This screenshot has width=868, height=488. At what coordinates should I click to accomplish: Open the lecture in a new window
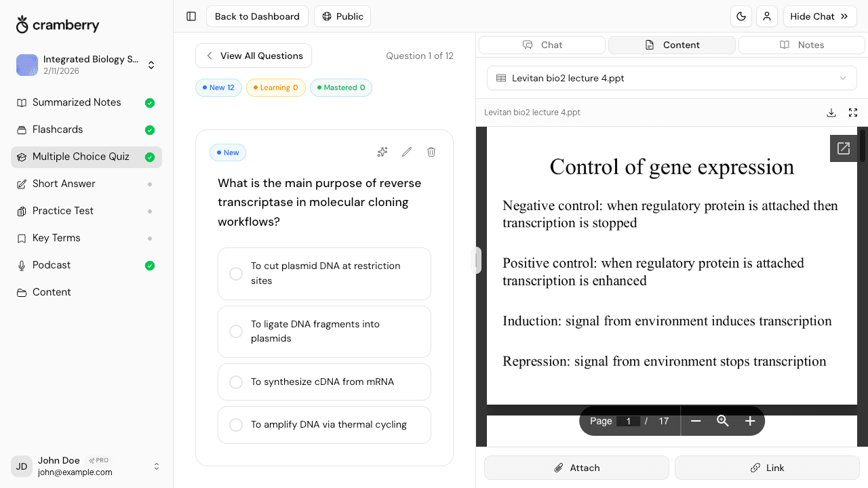point(843,148)
